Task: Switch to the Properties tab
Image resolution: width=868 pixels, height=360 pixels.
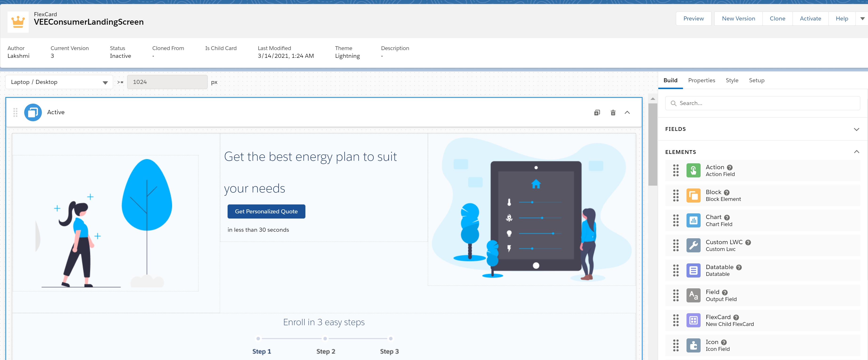Action: click(x=701, y=81)
